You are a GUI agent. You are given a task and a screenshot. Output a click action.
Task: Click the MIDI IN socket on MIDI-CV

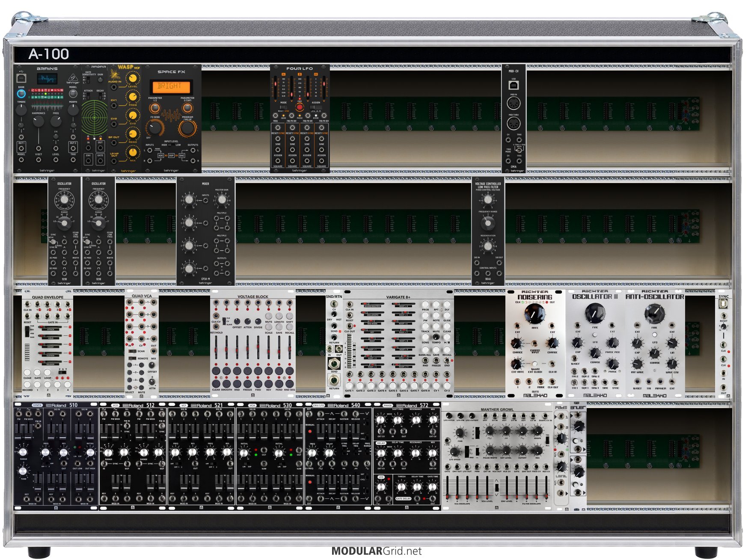tap(513, 104)
